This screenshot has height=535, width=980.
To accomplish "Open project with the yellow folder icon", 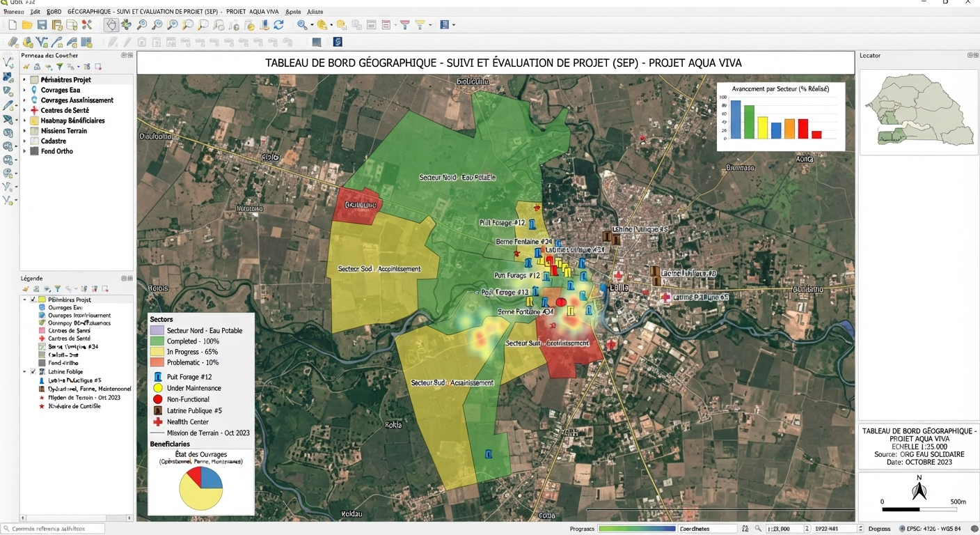I will 27,25.
